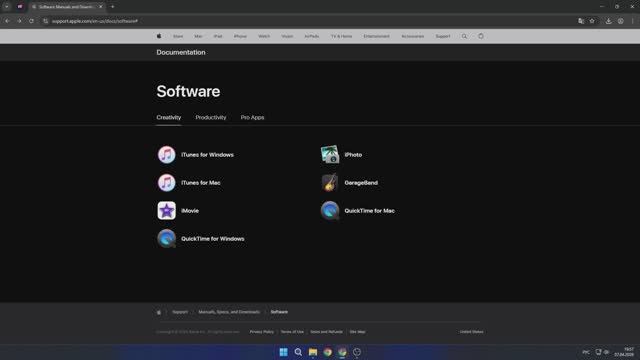Open the Vision menu

(x=287, y=36)
